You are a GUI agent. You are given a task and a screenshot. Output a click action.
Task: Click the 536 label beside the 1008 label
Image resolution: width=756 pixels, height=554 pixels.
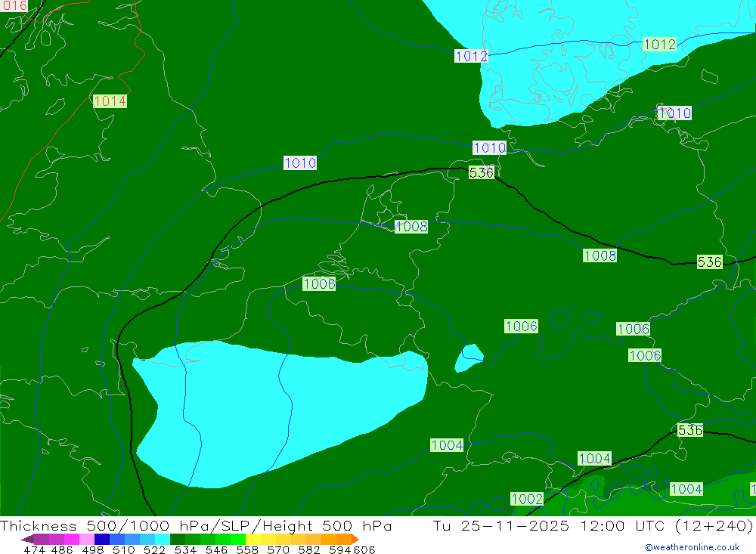[710, 262]
